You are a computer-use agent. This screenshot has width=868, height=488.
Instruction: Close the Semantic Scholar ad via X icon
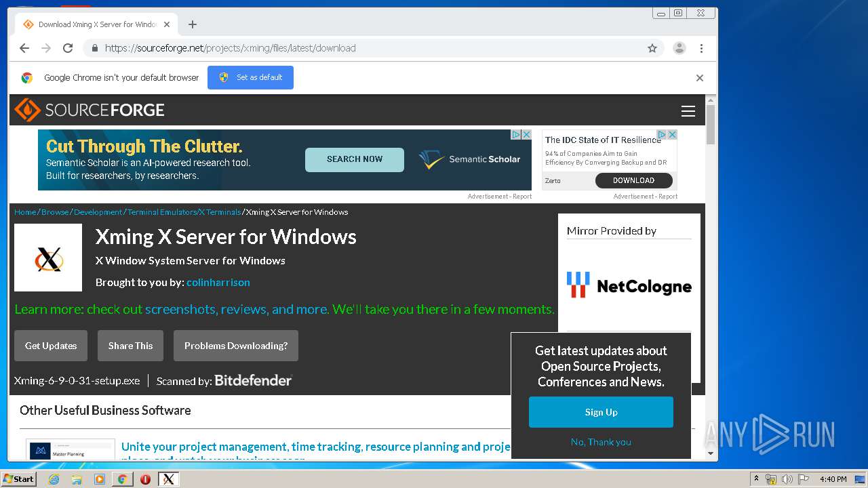pyautogui.click(x=526, y=135)
